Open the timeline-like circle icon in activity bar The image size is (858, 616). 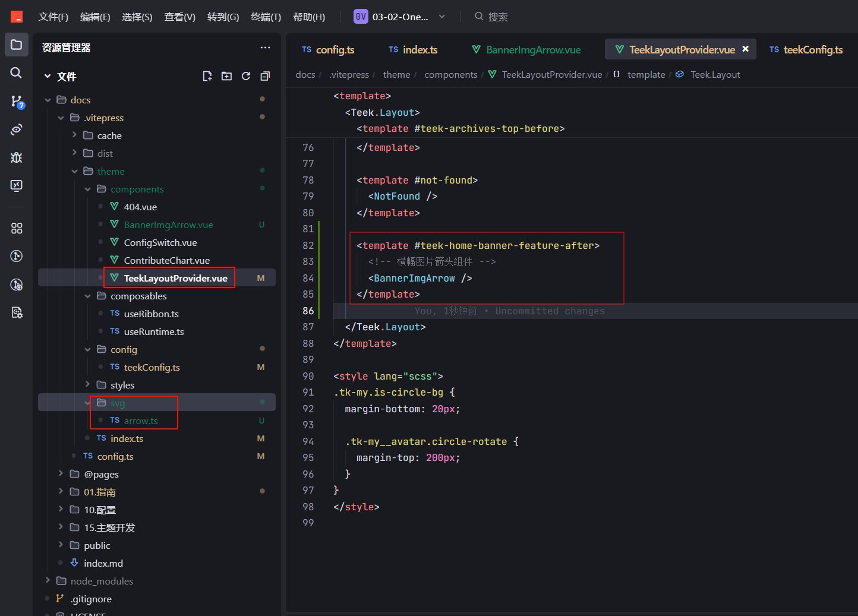(x=17, y=256)
